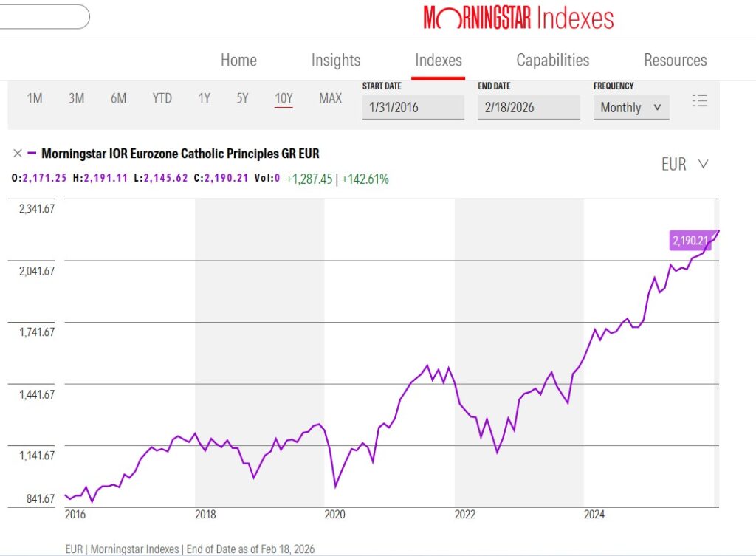Click the footer text End of Date as of Feb 18, 2026
The height and width of the screenshot is (556, 756).
click(x=250, y=549)
